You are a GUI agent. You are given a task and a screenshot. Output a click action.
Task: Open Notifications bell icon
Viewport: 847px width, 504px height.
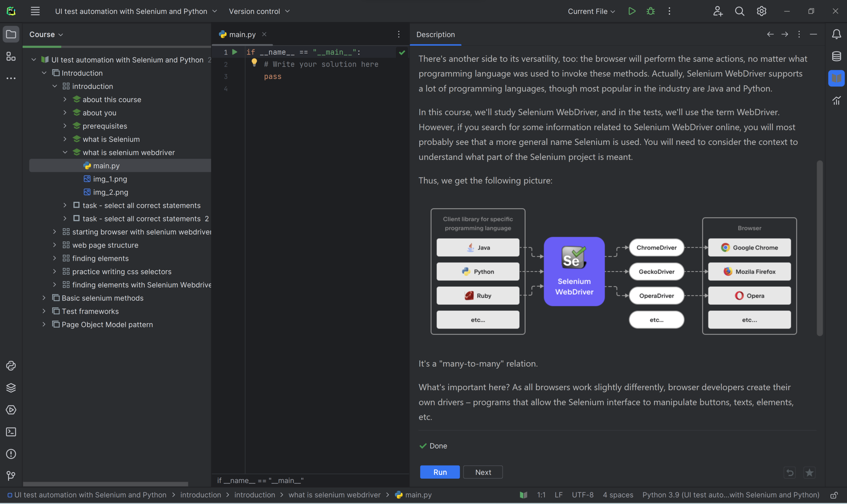click(x=836, y=34)
